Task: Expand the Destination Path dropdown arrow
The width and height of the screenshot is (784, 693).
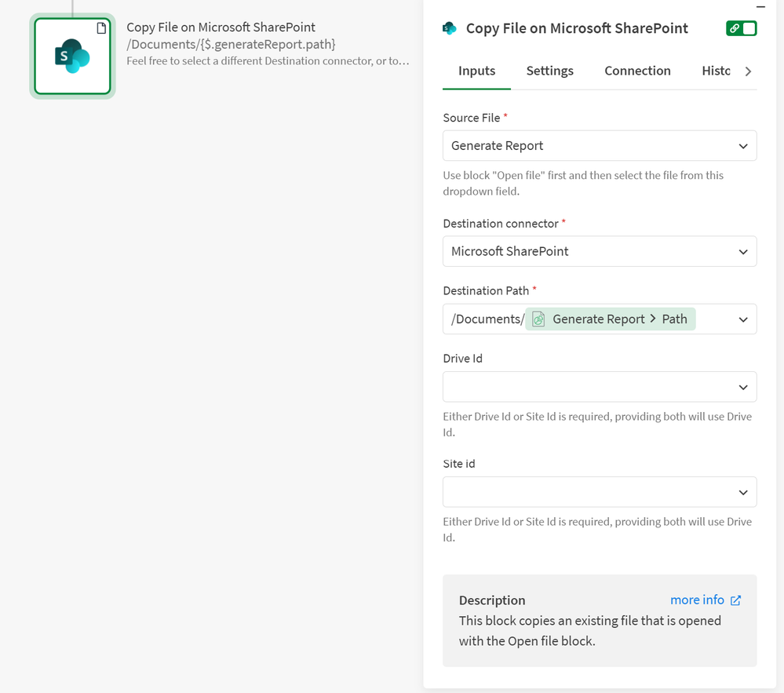Action: click(742, 319)
